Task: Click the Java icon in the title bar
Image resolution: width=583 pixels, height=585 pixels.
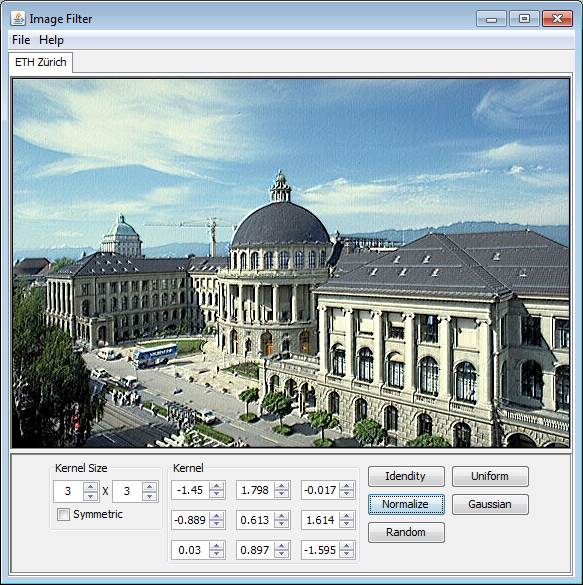Action: (x=18, y=18)
